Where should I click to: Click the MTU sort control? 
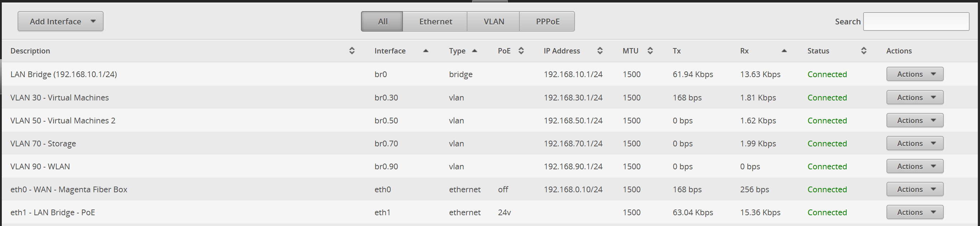651,50
